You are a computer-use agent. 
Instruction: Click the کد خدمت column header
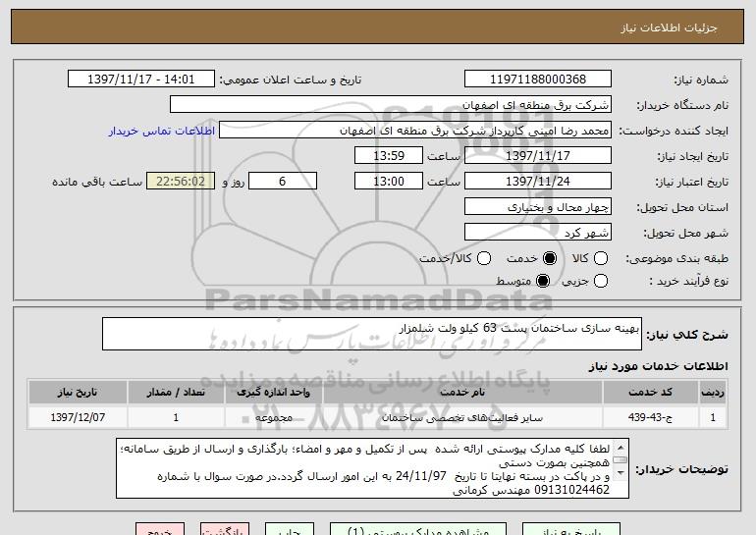pos(650,393)
